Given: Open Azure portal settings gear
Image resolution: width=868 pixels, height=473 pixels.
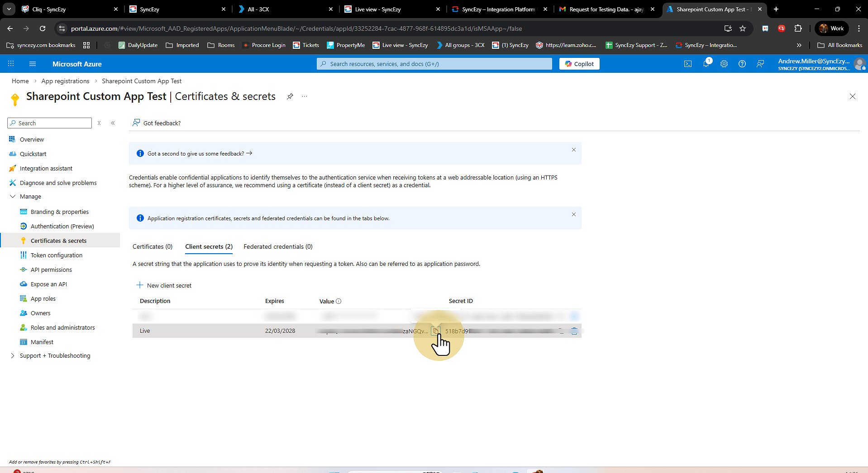Looking at the screenshot, I should point(724,64).
